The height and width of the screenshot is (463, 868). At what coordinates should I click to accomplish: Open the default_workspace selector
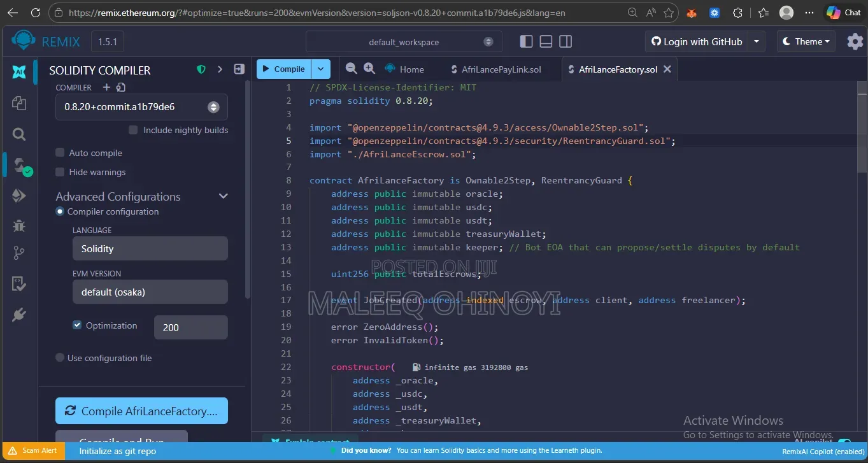point(404,42)
